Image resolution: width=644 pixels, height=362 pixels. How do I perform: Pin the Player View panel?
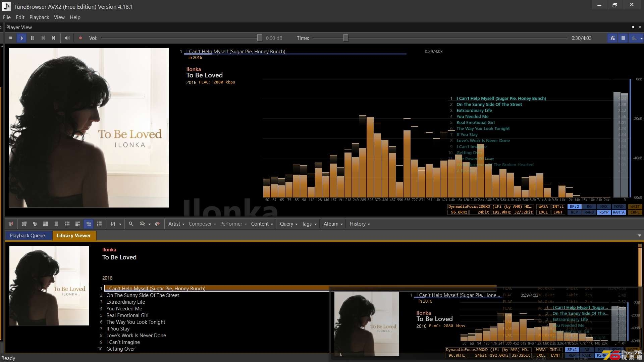click(x=633, y=27)
